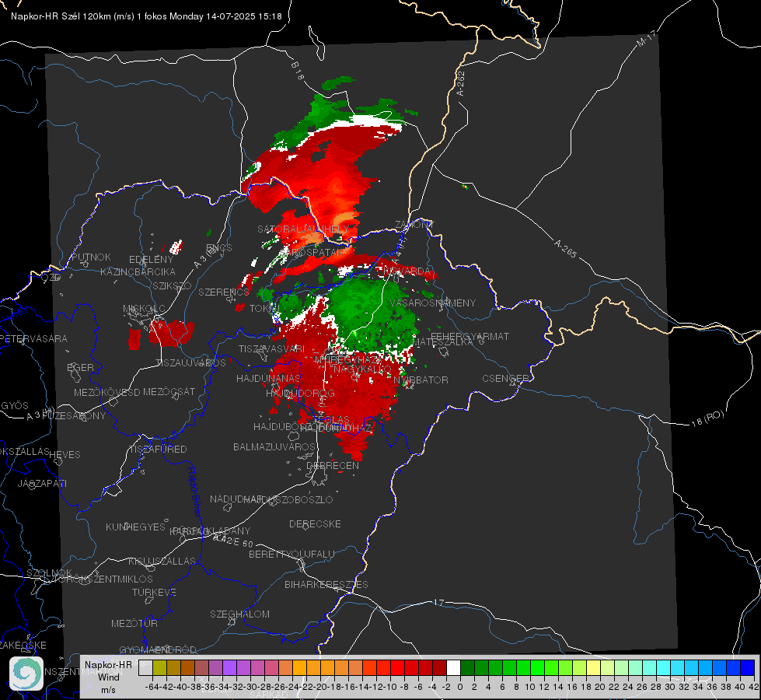Screen dimensions: 761x700
Task: Click the SATORALJAUJHELY town label
Action: pos(303,229)
